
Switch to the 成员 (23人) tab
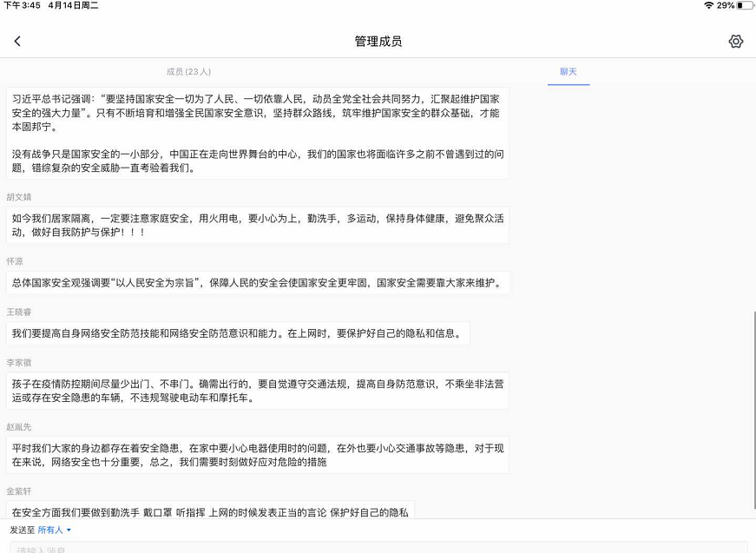[188, 72]
